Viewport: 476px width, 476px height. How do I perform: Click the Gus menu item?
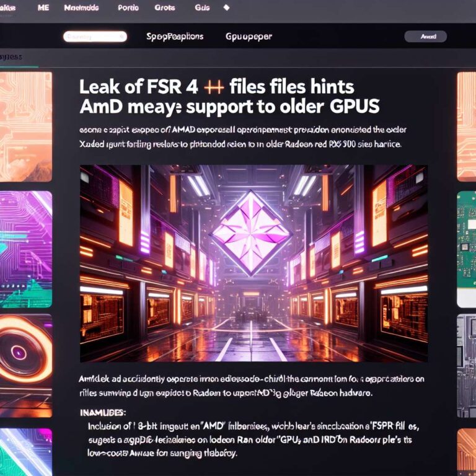coord(202,8)
